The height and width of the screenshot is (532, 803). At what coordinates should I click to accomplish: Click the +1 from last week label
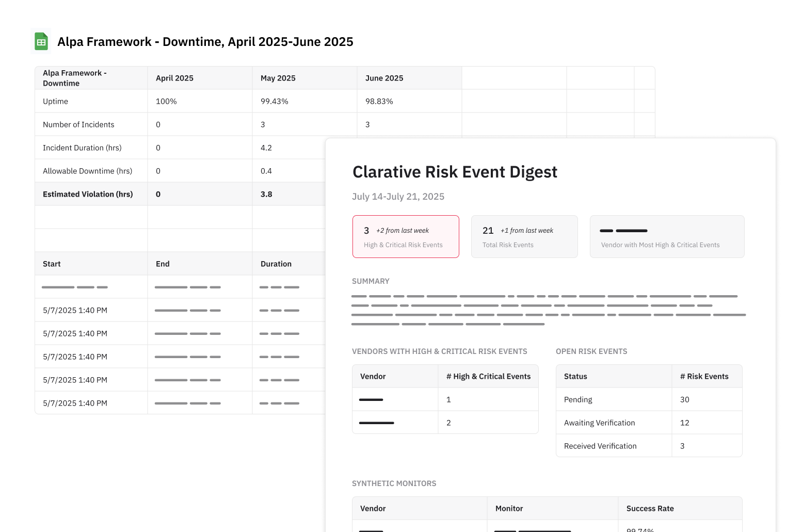[x=527, y=231]
